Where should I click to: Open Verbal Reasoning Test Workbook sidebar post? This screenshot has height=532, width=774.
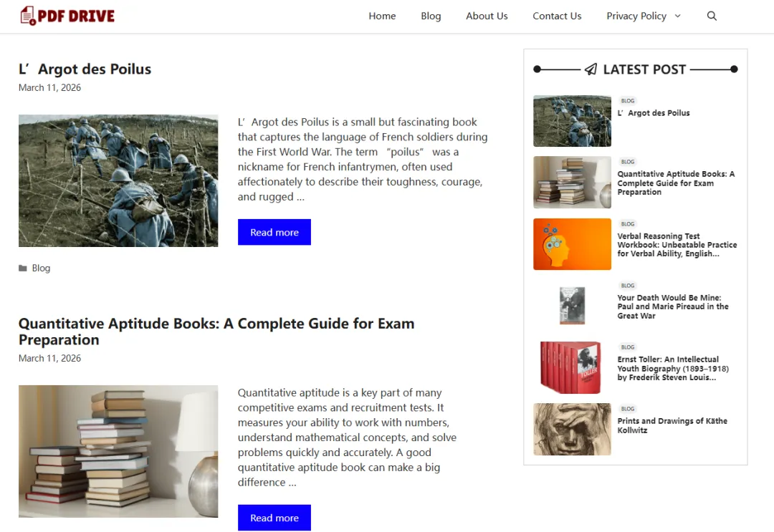pyautogui.click(x=677, y=245)
